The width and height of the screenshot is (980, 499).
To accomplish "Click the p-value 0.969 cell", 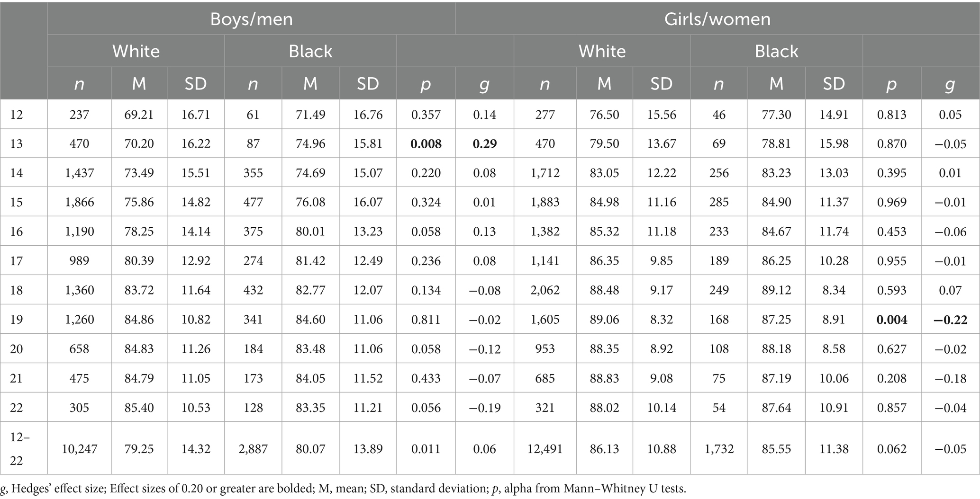I will 892,202.
